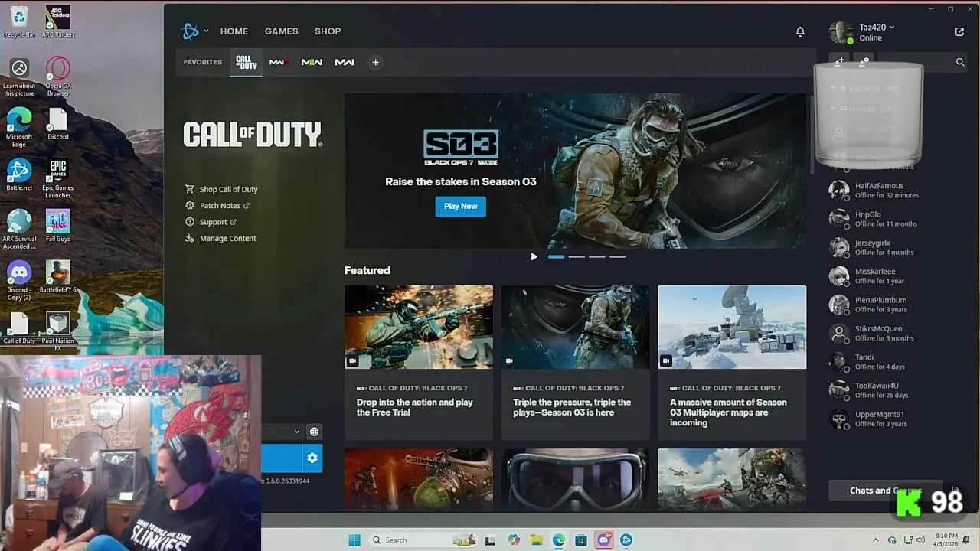Click the FAVORITES label
This screenshot has width=980, height=551.
[x=203, y=62]
